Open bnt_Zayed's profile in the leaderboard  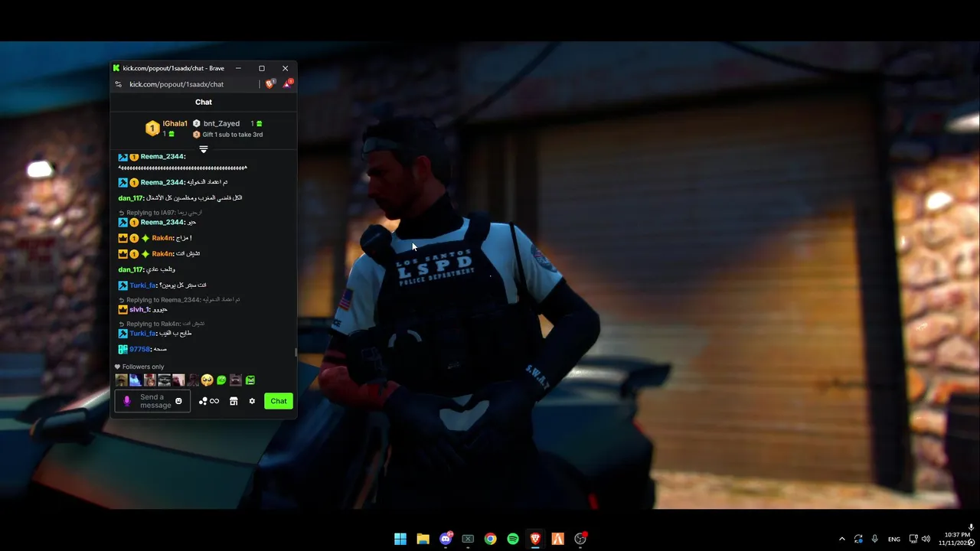pyautogui.click(x=221, y=123)
